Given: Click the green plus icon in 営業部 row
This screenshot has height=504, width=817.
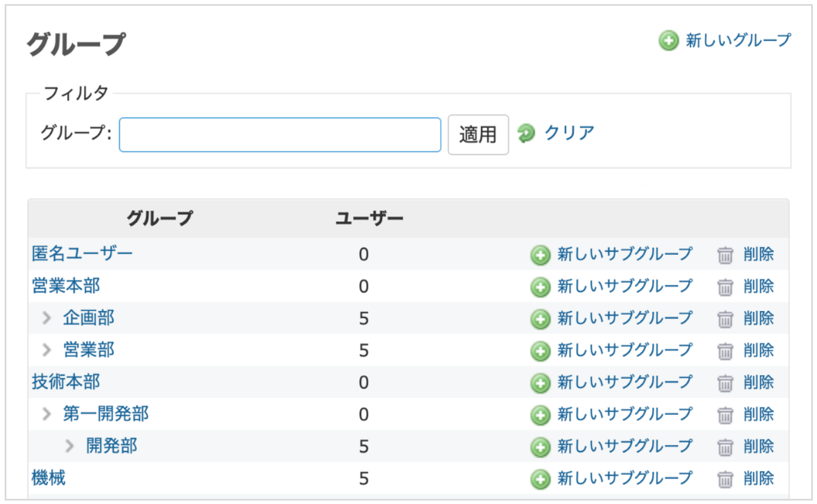Looking at the screenshot, I should pyautogui.click(x=540, y=351).
